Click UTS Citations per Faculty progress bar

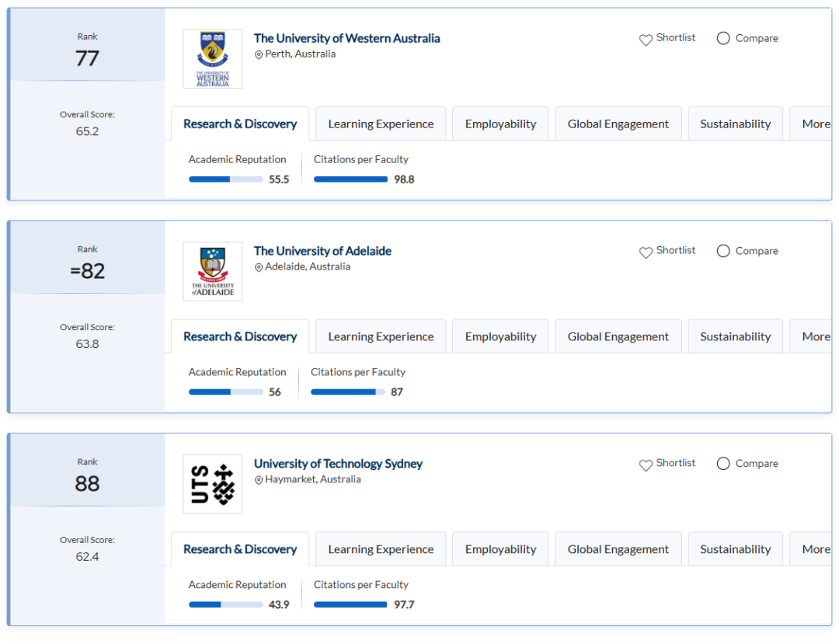[x=350, y=605]
